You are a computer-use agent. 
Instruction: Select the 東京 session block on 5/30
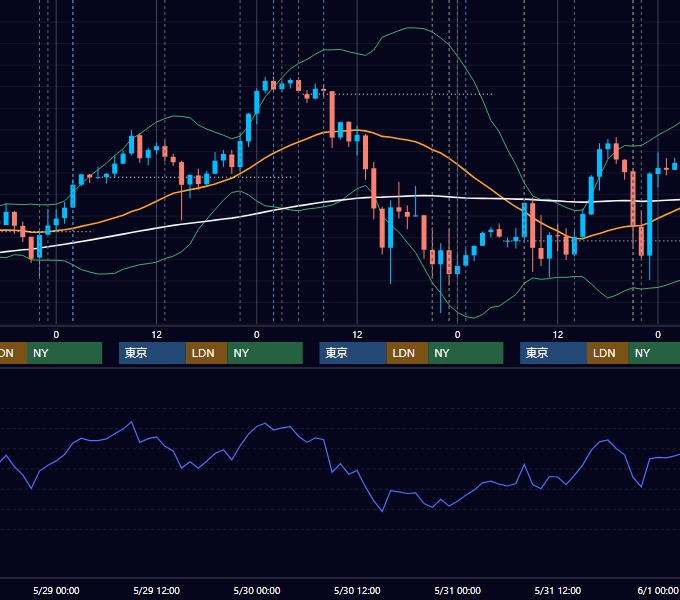pos(353,353)
